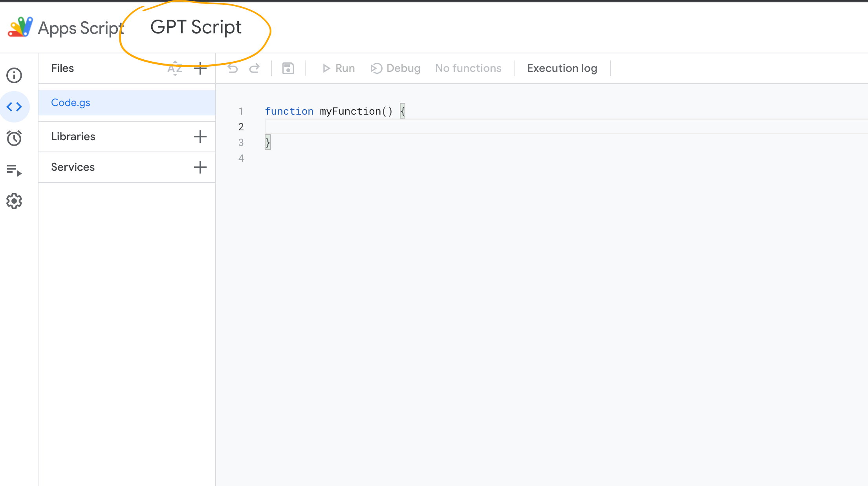Viewport: 868px width, 486px height.
Task: Save project with the floppy disk icon
Action: click(288, 68)
